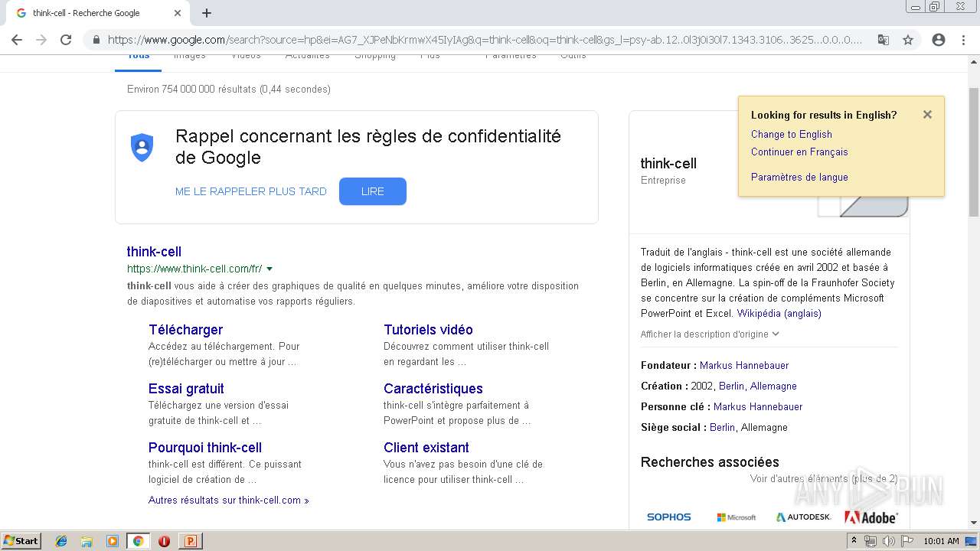Click Berlin link in Création row
Image resolution: width=980 pixels, height=551 pixels.
(731, 386)
